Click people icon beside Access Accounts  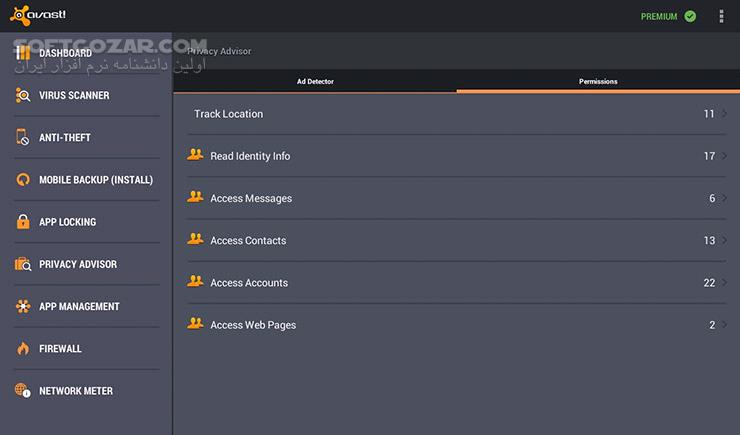[195, 281]
